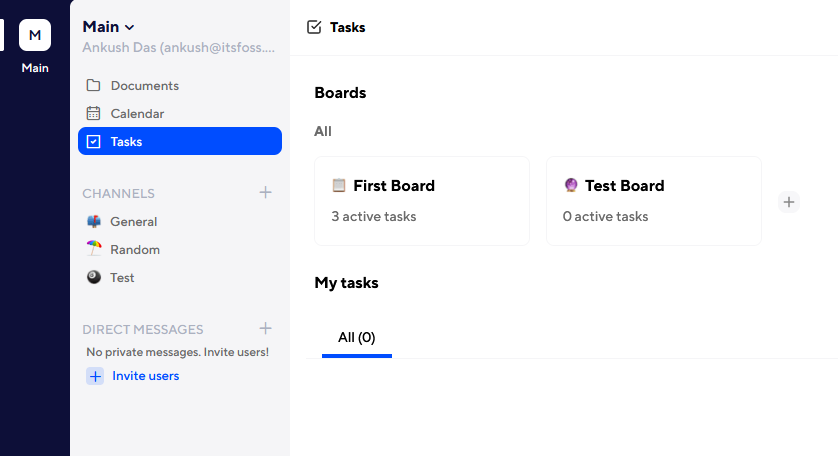
Task: Click the CHANNELS section header
Action: click(118, 194)
